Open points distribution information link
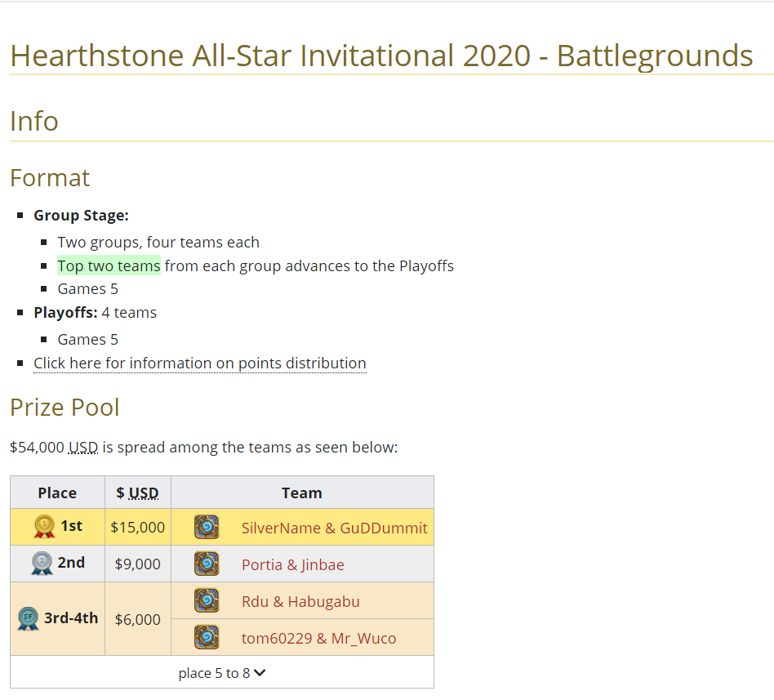 pyautogui.click(x=199, y=363)
